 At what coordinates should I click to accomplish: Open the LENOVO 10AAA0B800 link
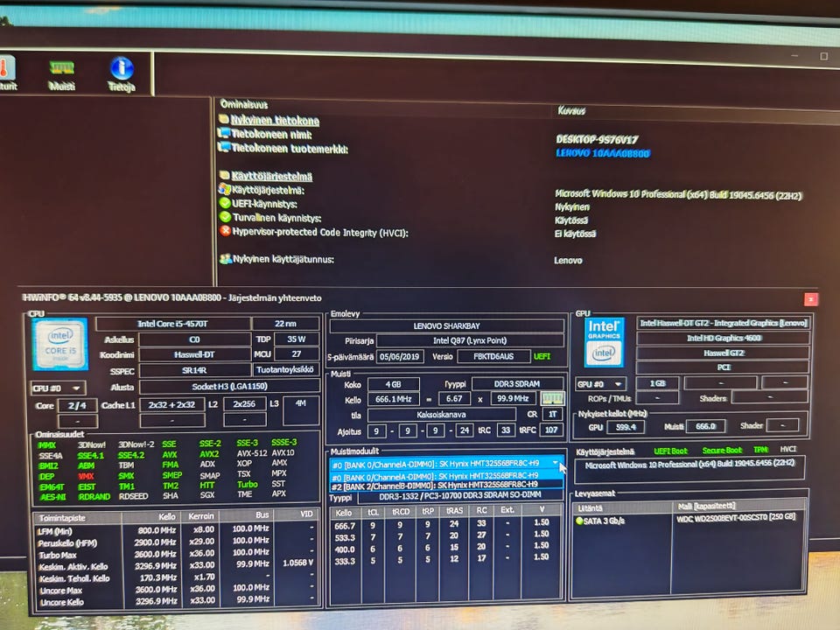pyautogui.click(x=603, y=153)
